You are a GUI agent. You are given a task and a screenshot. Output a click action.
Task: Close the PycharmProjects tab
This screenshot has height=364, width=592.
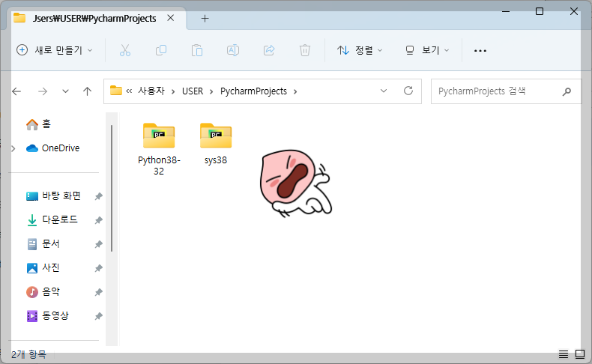click(171, 18)
